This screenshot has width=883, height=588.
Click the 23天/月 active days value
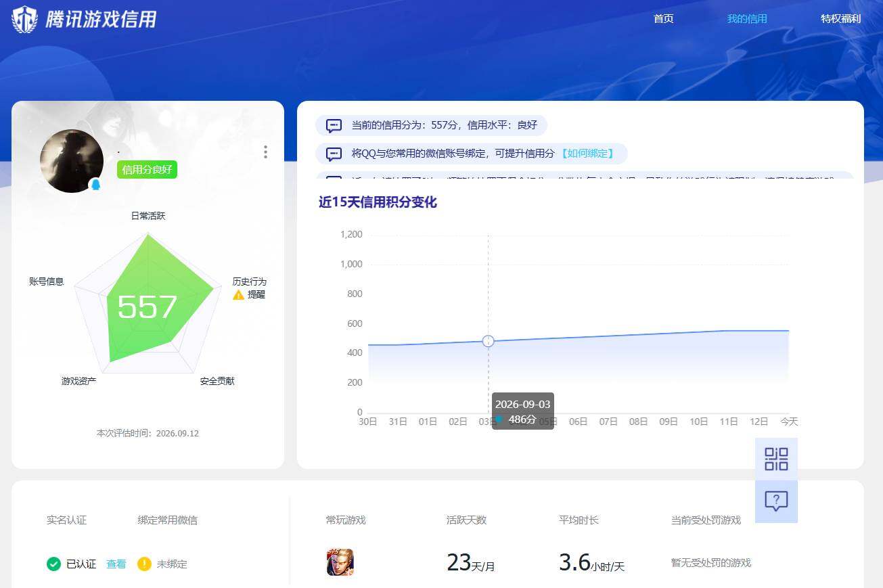(471, 562)
